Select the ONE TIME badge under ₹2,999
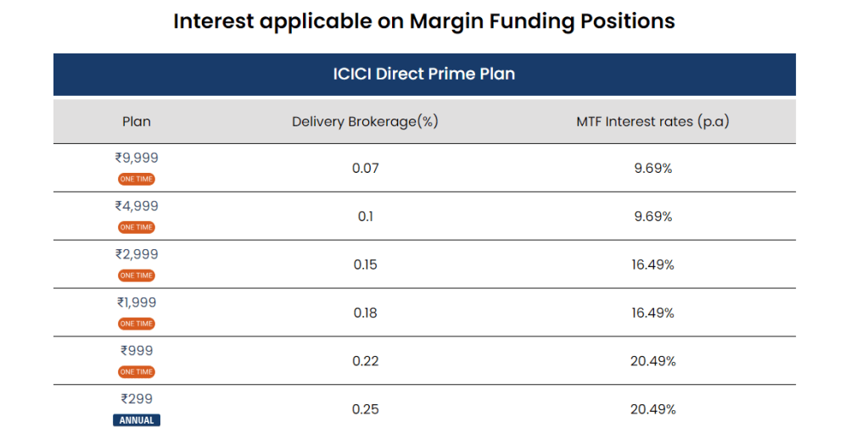 [x=137, y=275]
